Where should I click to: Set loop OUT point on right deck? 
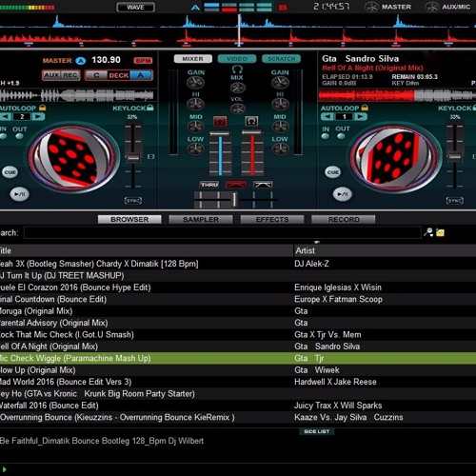pos(341,136)
